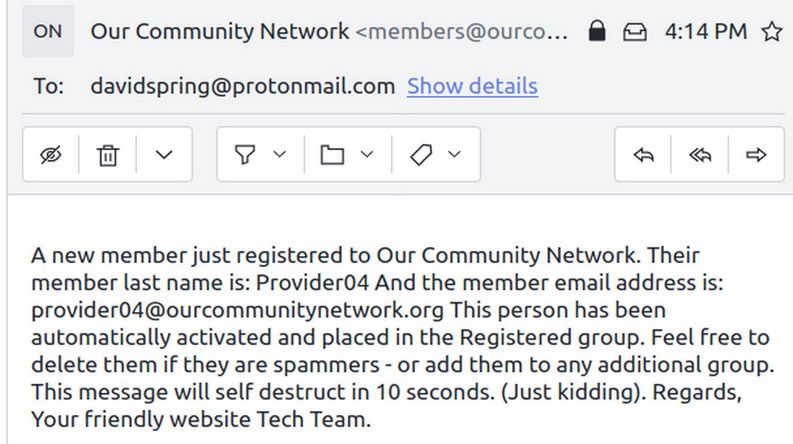Click the funnel filter icon
Image resolution: width=793 pixels, height=444 pixels.
tap(245, 154)
